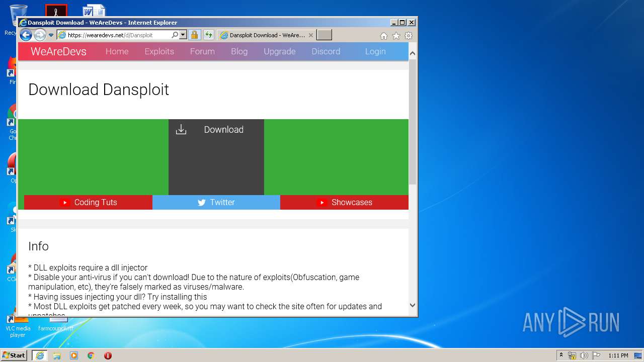This screenshot has width=644, height=362.
Task: Close the Dansploit Download tab
Action: click(311, 35)
